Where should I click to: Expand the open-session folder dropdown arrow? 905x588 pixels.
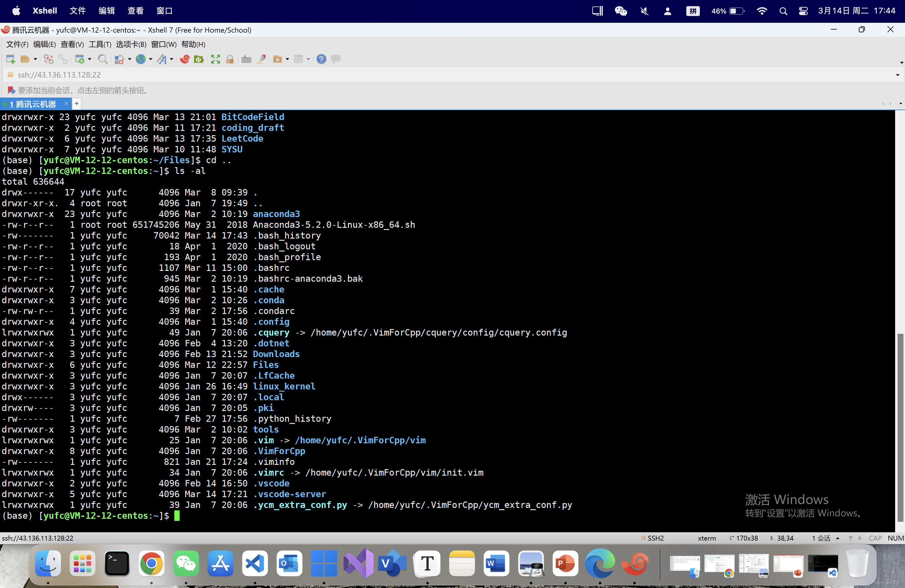point(35,59)
